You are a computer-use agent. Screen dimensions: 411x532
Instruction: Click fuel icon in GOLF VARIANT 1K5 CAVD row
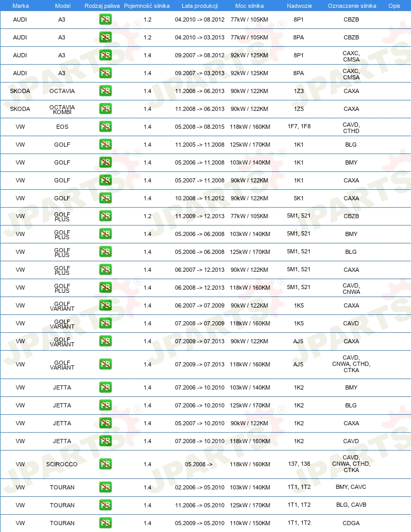click(x=106, y=323)
